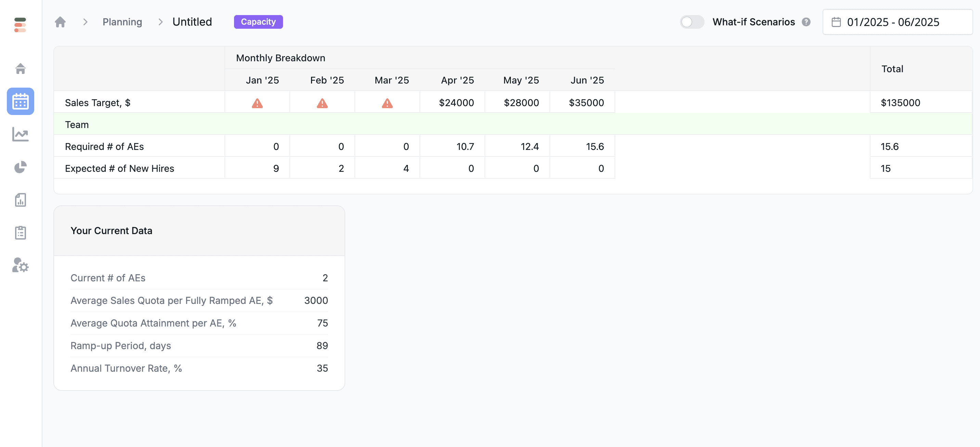980x447 pixels.
Task: Click Average Quota Attainment value 75
Action: click(322, 323)
